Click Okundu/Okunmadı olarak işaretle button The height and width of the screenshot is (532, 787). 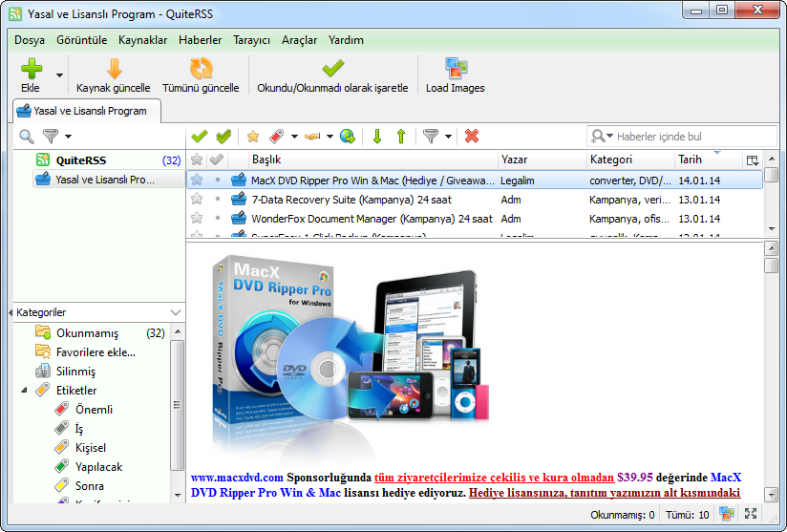332,74
